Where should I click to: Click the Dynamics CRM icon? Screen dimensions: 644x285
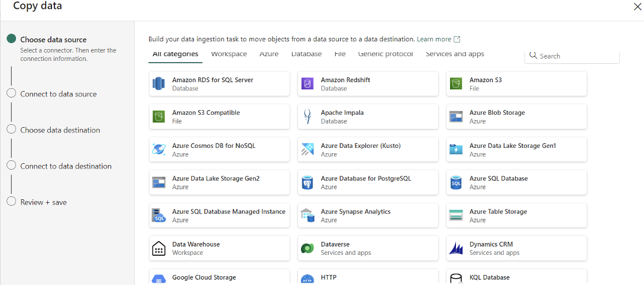click(455, 248)
